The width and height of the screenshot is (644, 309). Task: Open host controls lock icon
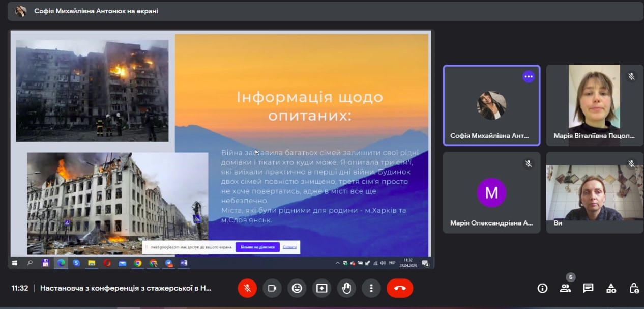[633, 288]
